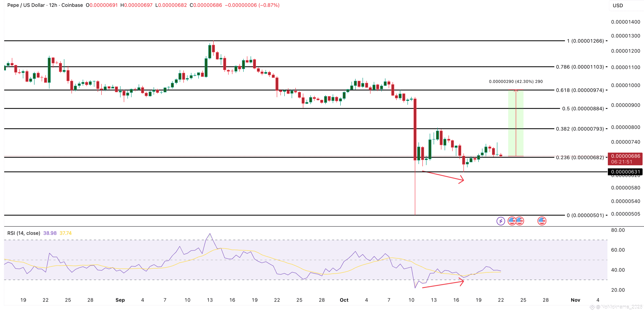This screenshot has width=644, height=312.
Task: Click the purple RSI value 38.98
Action: 50,233
